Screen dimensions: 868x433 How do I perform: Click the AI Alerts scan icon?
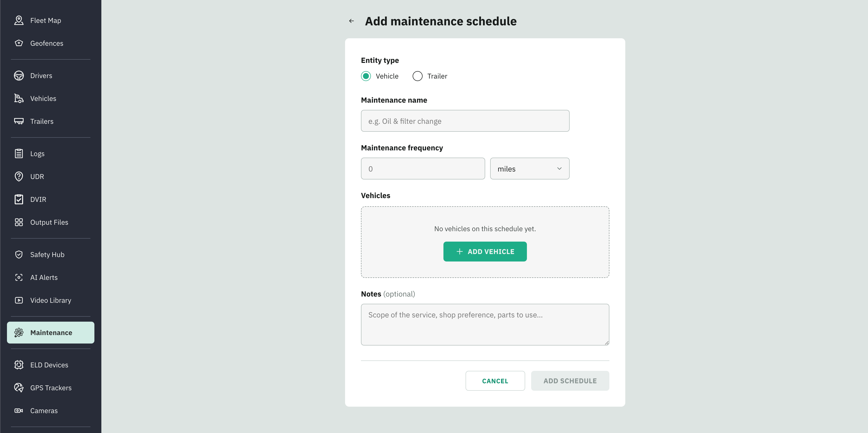[19, 278]
